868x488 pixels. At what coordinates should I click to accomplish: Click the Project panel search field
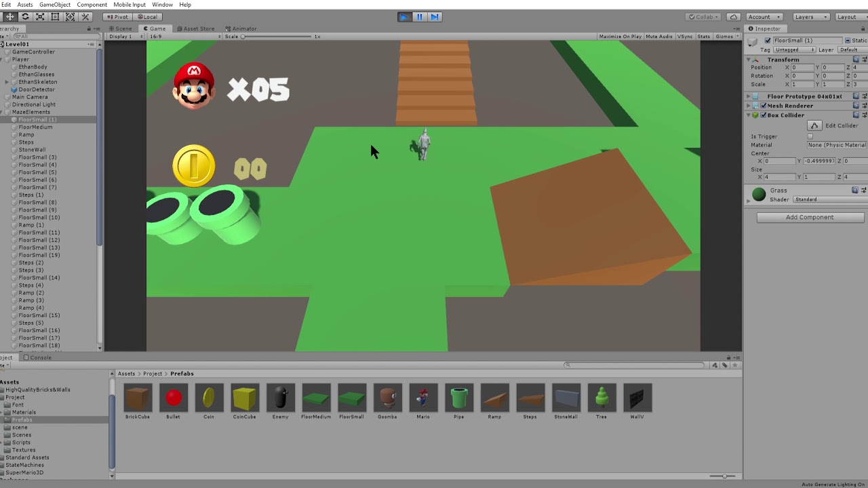click(x=635, y=365)
